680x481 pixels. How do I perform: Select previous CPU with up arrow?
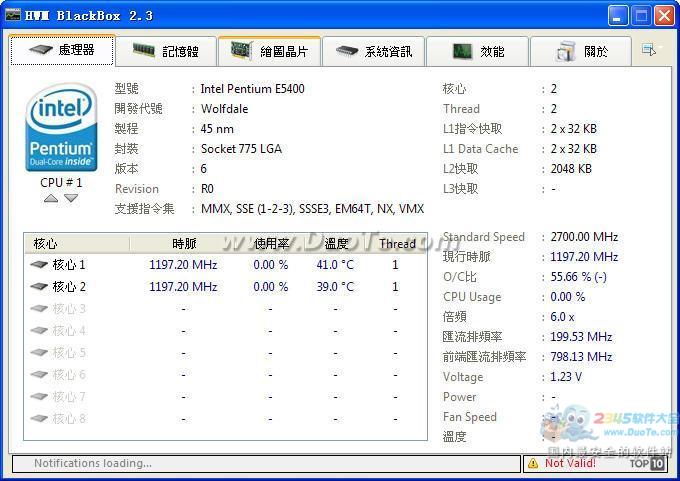[51, 198]
